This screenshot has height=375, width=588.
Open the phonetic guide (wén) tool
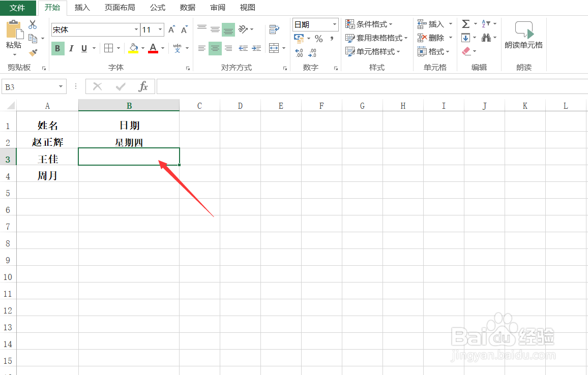pos(178,48)
